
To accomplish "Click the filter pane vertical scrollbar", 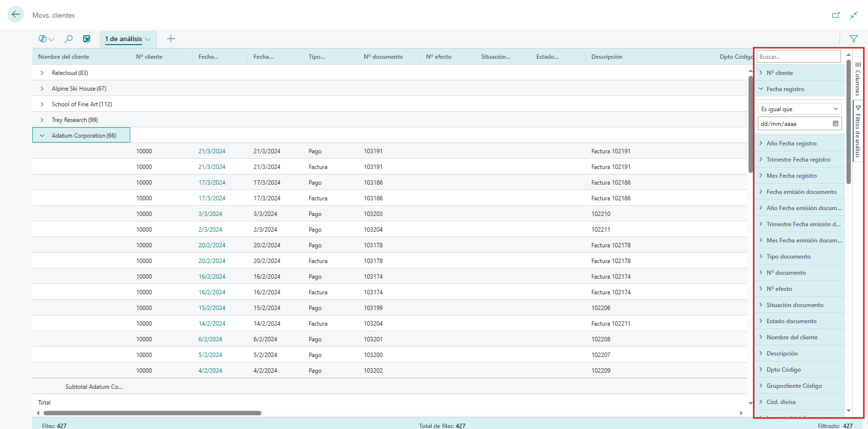I will coord(848,122).
